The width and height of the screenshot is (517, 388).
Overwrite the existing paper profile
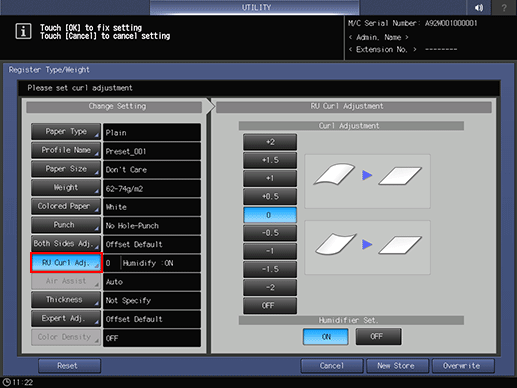tap(463, 366)
